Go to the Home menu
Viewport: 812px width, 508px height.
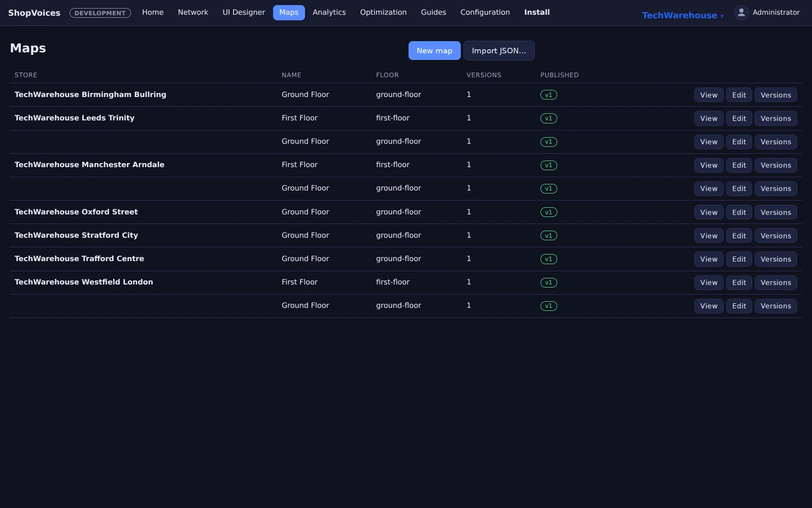[153, 12]
